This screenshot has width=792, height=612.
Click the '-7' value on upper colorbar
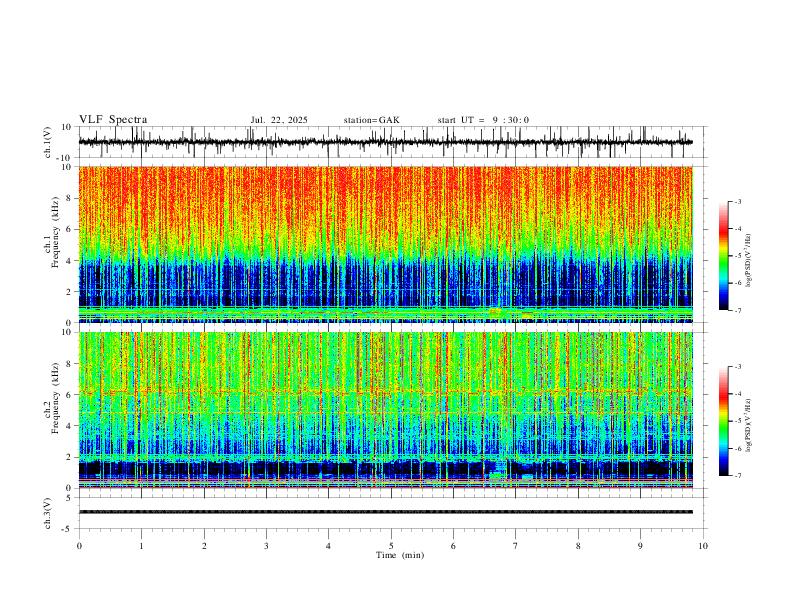click(x=737, y=310)
